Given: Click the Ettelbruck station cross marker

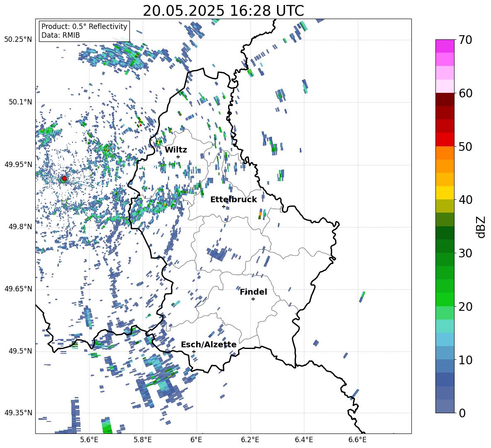Looking at the screenshot, I should [x=224, y=206].
